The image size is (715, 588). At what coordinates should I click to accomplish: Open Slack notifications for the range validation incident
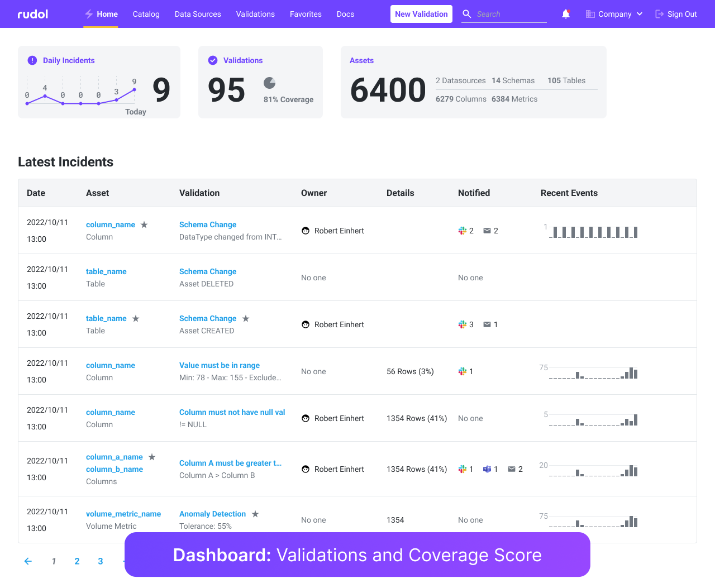pos(461,371)
